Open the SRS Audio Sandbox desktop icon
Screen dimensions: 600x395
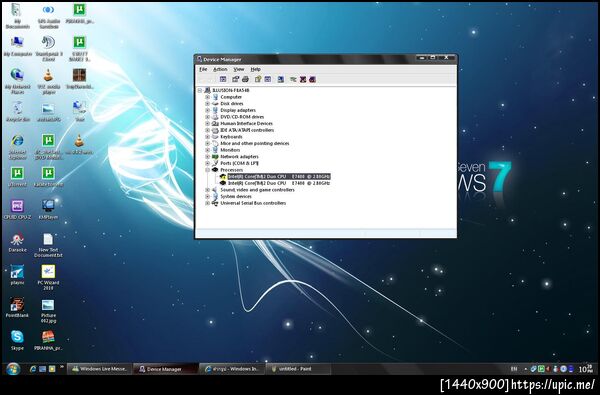pyautogui.click(x=48, y=16)
